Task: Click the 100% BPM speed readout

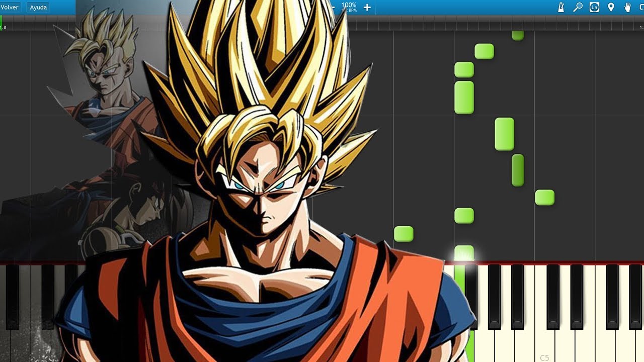Action: (x=349, y=7)
